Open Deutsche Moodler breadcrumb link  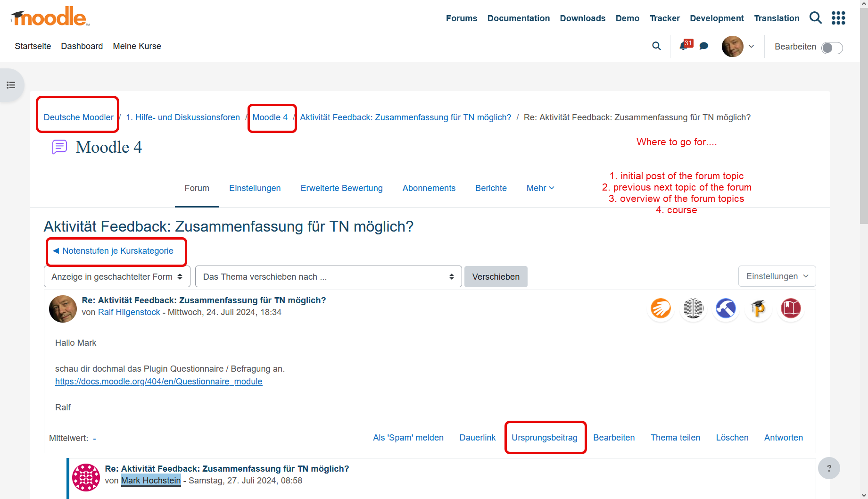click(79, 117)
